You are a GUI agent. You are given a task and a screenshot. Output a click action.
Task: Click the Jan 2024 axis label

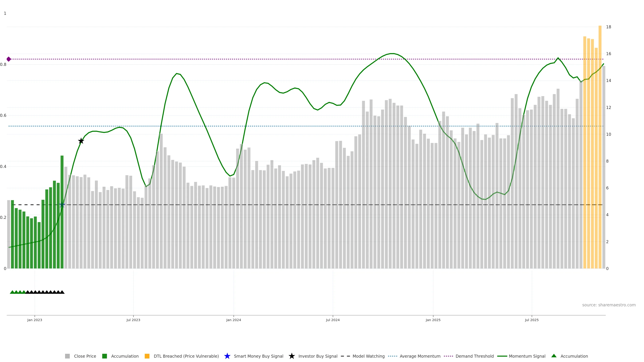(x=233, y=320)
